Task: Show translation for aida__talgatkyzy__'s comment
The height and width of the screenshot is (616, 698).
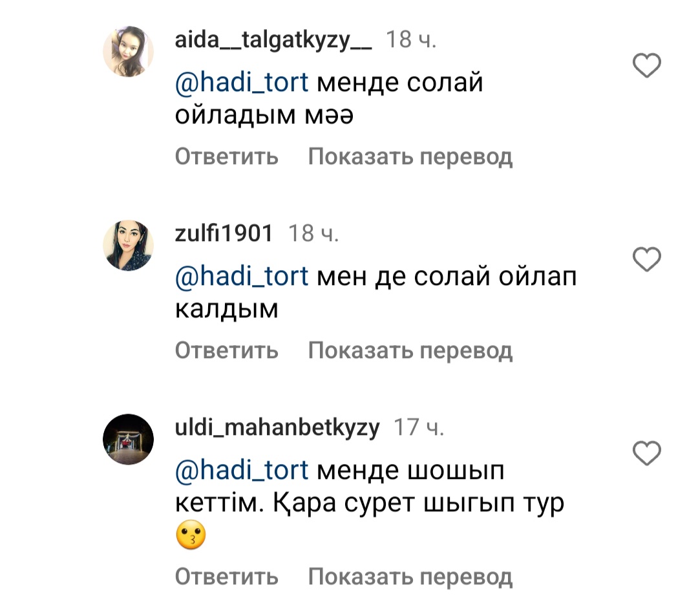Action: (x=410, y=156)
